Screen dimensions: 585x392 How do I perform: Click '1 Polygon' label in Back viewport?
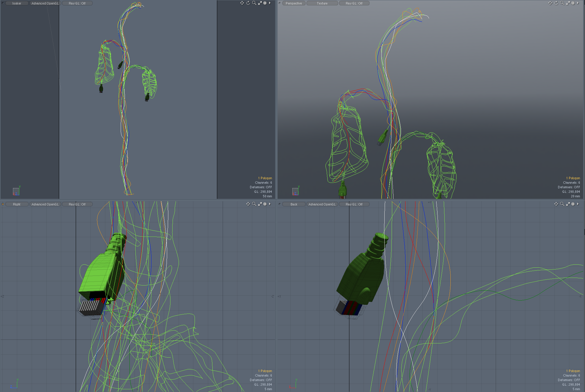pyautogui.click(x=573, y=371)
